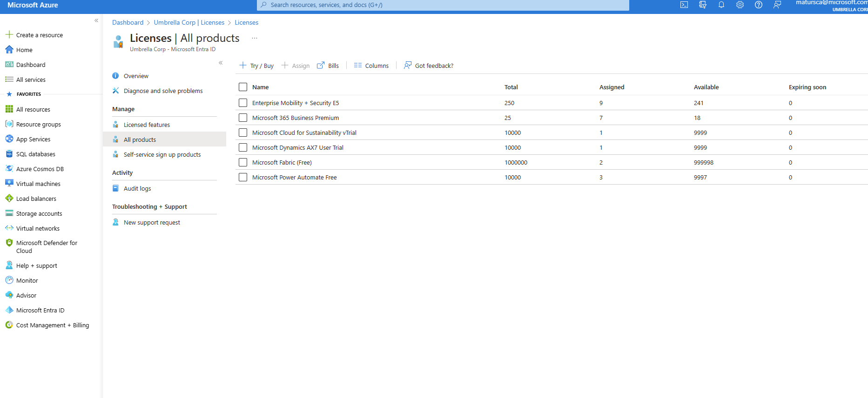Open New support request
This screenshot has height=398, width=868.
click(x=164, y=222)
